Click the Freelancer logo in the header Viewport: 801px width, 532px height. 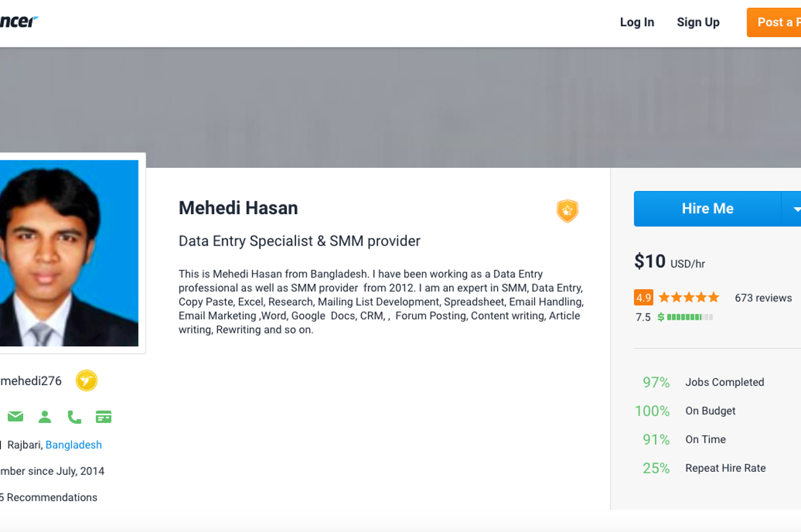pos(19,22)
